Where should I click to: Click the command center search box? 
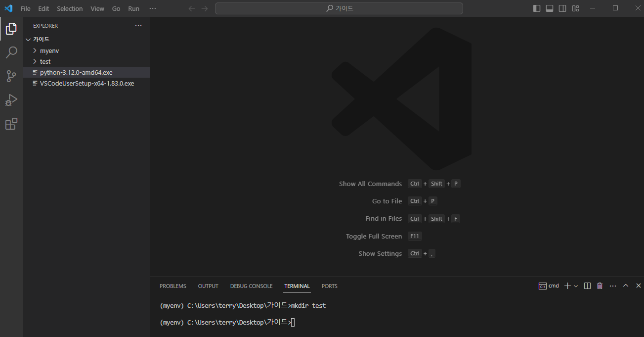(x=339, y=8)
